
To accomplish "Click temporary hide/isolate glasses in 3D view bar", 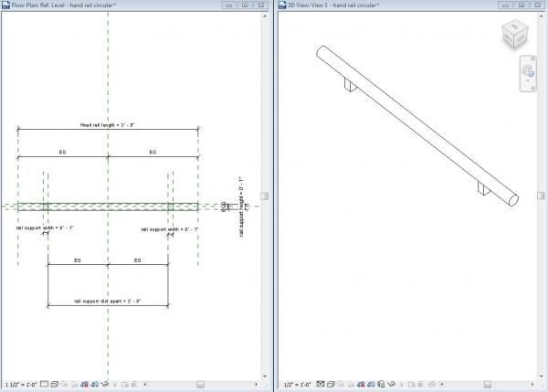I will pos(392,384).
